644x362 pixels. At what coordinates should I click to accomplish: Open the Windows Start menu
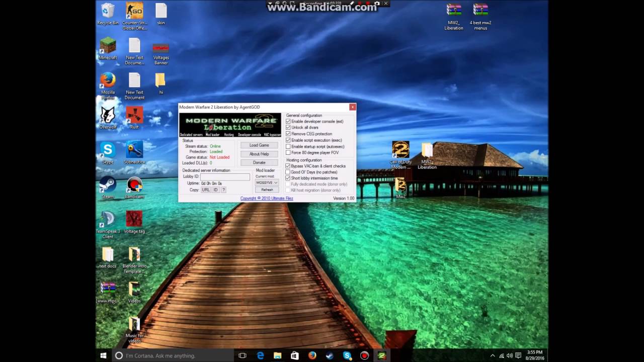103,355
